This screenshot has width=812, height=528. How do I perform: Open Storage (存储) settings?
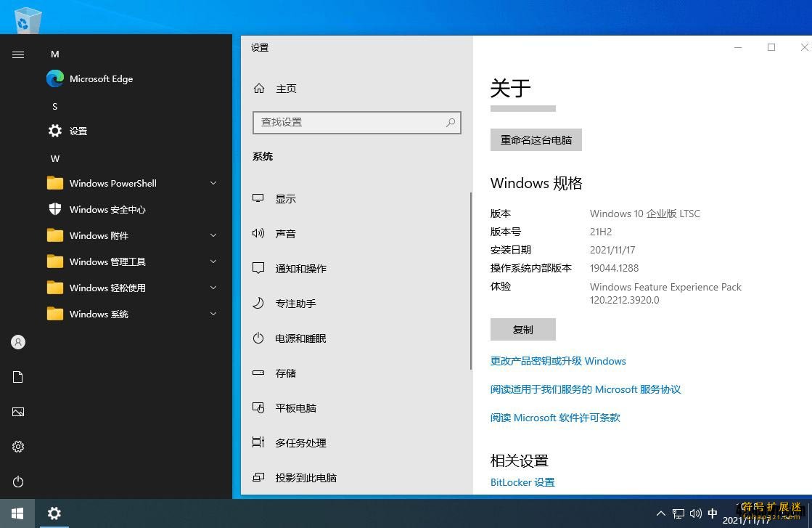286,373
